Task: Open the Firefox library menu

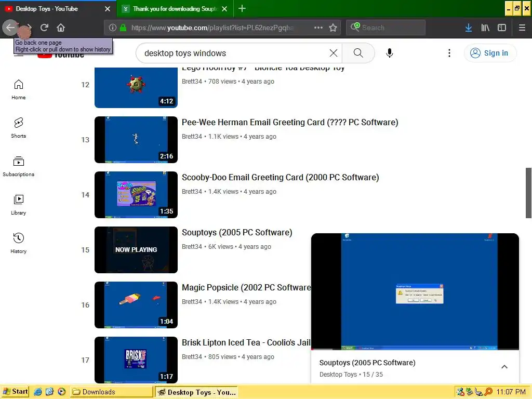Action: [x=485, y=28]
